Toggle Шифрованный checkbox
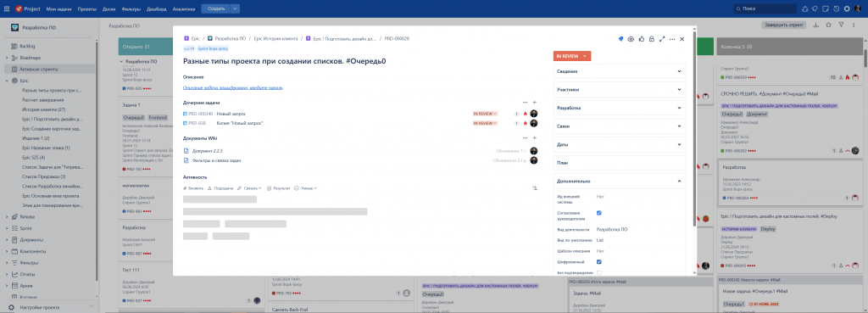Image resolution: width=868 pixels, height=313 pixels. [599, 261]
